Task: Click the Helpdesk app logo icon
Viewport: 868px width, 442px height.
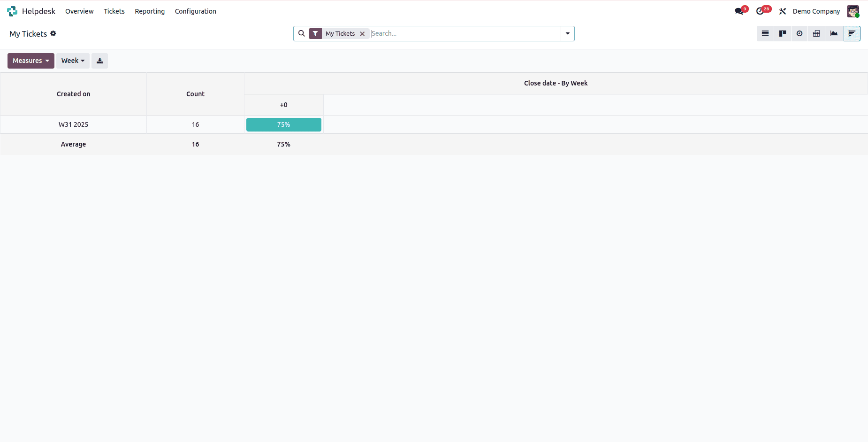Action: (12, 11)
